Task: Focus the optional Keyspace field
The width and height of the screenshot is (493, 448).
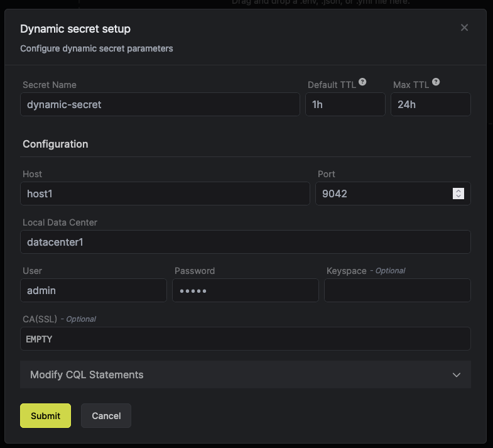Action: coord(398,290)
